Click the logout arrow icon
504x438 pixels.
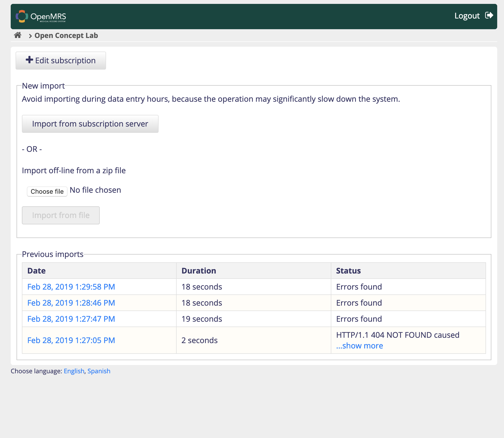coord(489,15)
